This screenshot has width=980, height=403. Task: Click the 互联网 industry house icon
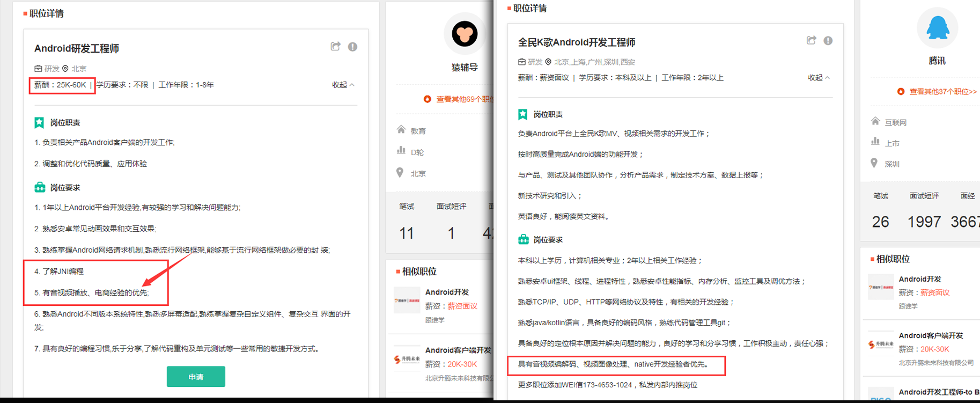tap(875, 121)
